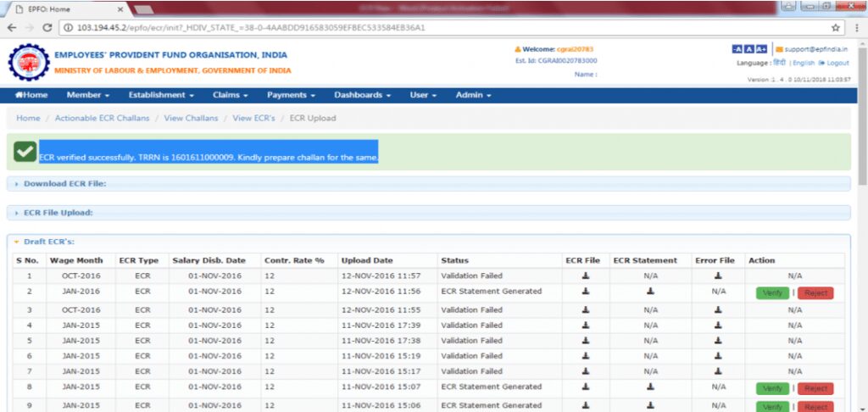Viewport: 868px width, 412px height.
Task: Expand the Download ECR File section
Action: tap(64, 183)
